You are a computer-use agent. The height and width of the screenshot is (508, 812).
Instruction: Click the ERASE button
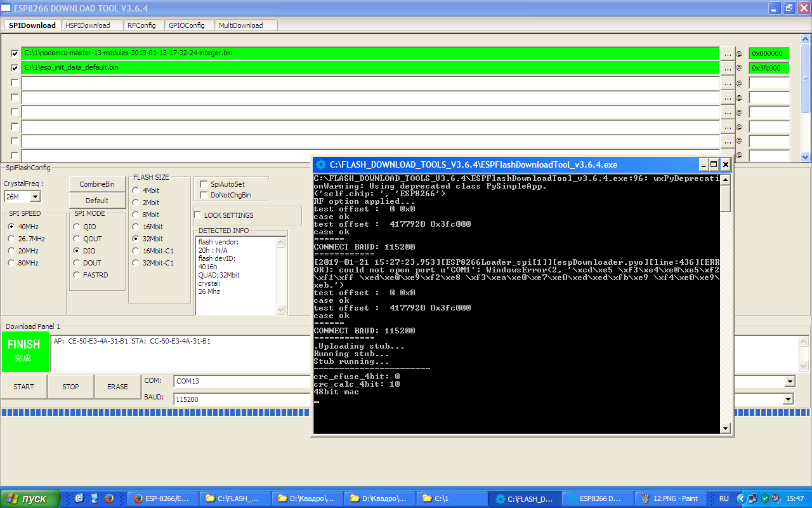117,387
